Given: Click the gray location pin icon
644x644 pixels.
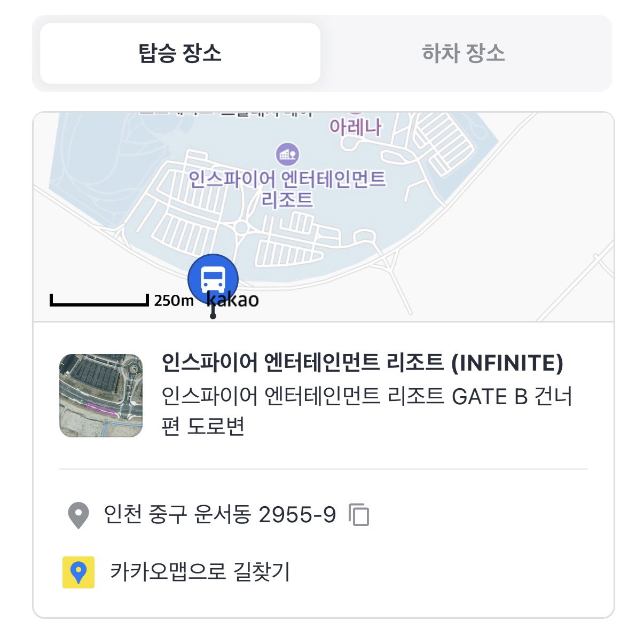Looking at the screenshot, I should click(x=78, y=515).
